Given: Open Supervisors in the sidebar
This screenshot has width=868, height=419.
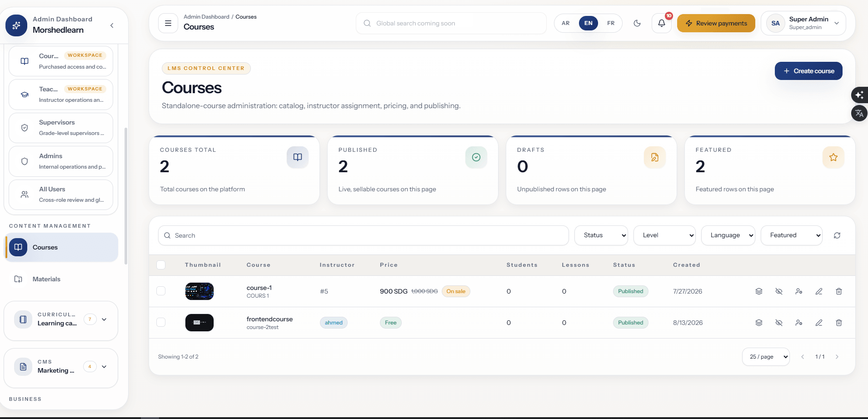Looking at the screenshot, I should pos(61,128).
